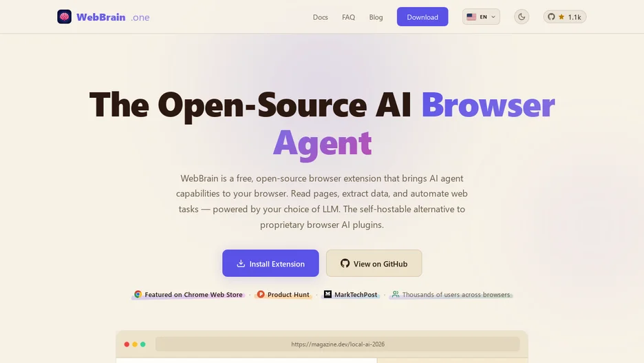
Task: Click Thousands of users across browsers text
Action: click(456, 294)
